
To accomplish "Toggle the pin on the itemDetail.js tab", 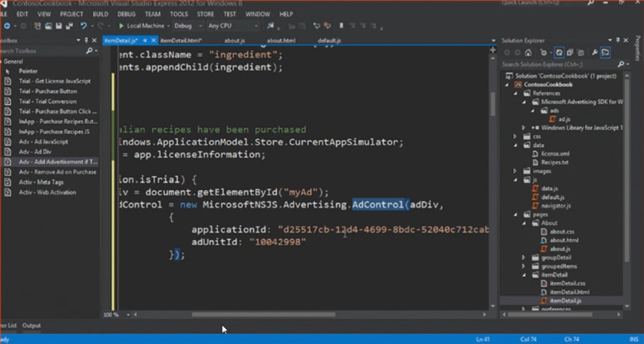I will tap(145, 40).
